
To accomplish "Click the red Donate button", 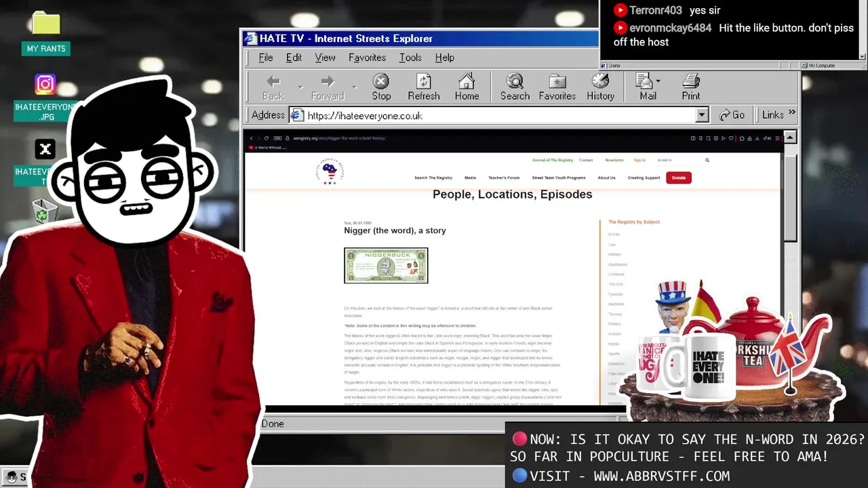I will (678, 178).
